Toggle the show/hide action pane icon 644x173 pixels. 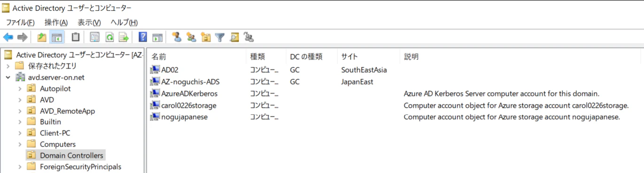[x=157, y=37]
